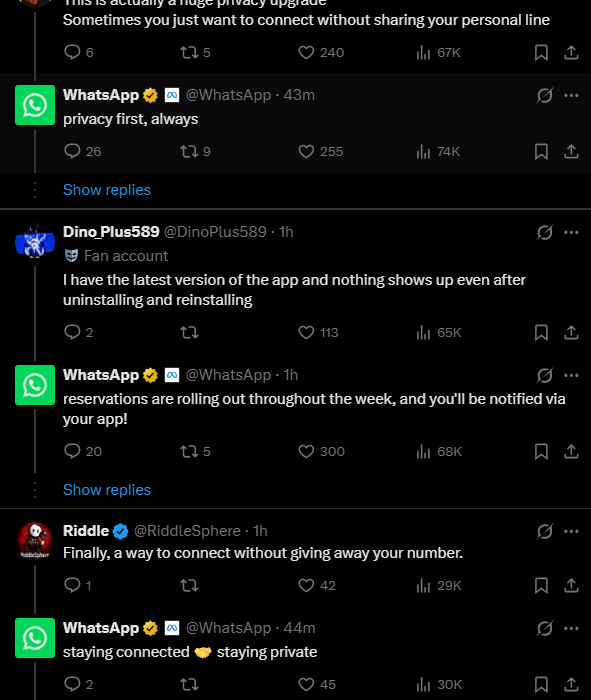
Task: Expand Show replies under reservations reply
Action: tap(107, 490)
